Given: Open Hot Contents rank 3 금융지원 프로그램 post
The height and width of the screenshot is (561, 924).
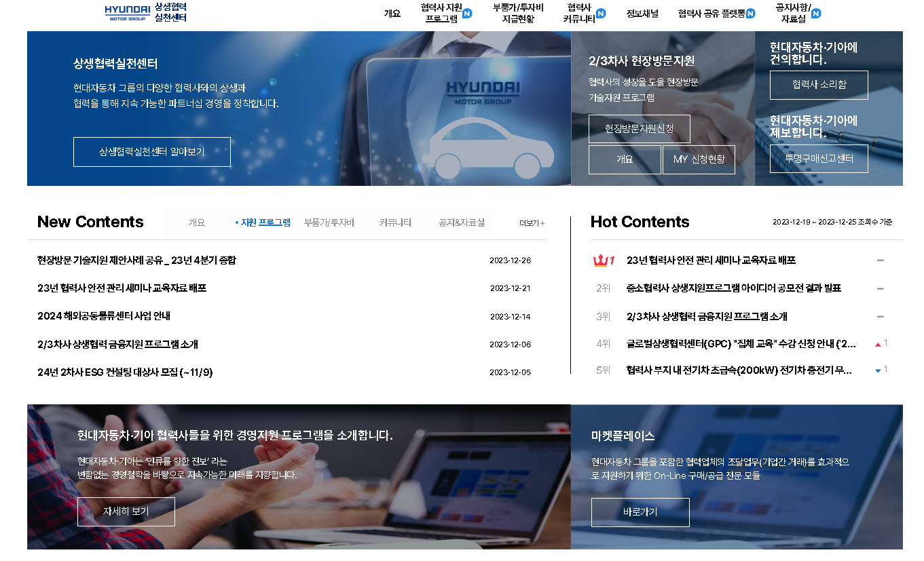Looking at the screenshot, I should [x=707, y=317].
